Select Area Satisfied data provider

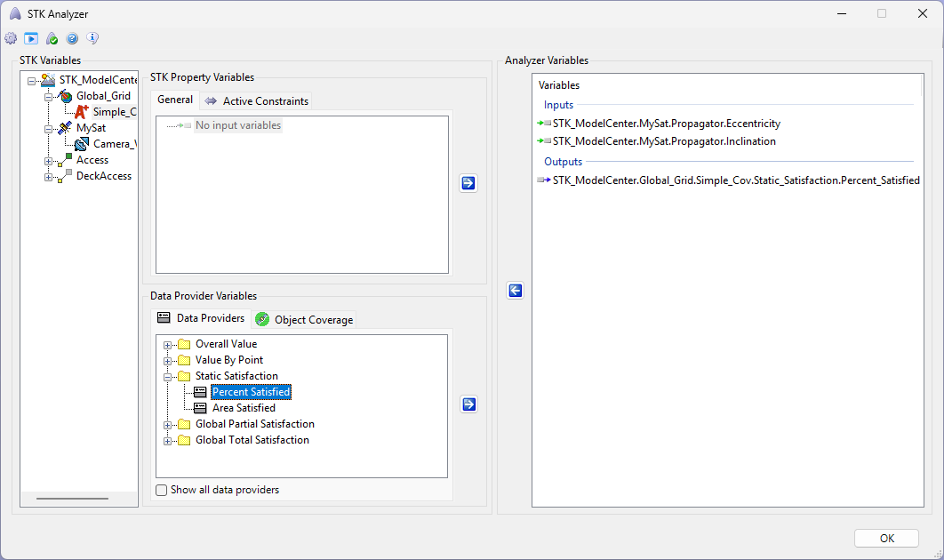point(244,408)
